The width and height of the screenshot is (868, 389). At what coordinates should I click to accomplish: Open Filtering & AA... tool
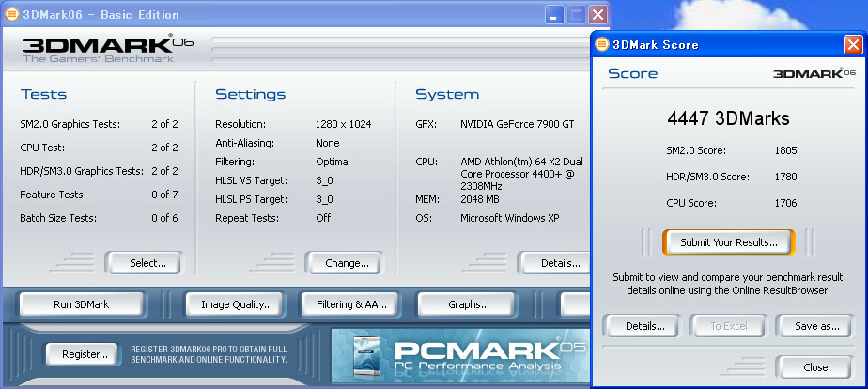click(351, 304)
